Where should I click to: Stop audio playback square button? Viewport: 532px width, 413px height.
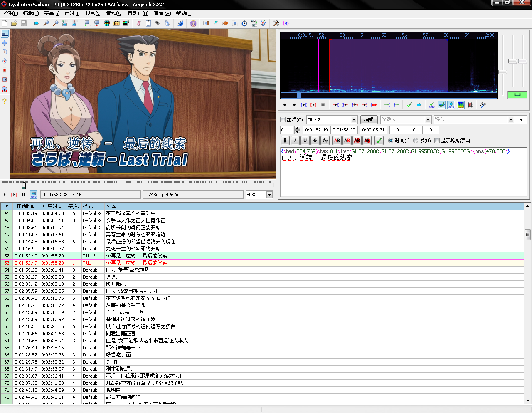[x=323, y=105]
